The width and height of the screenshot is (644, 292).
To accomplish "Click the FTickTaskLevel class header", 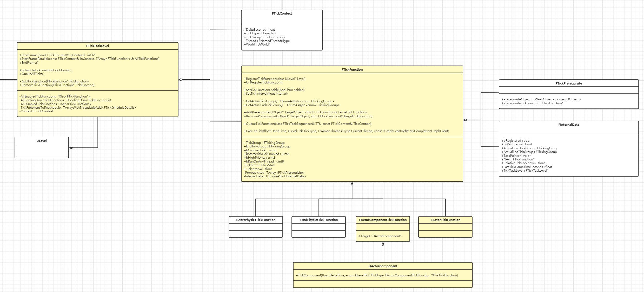I will (x=97, y=46).
